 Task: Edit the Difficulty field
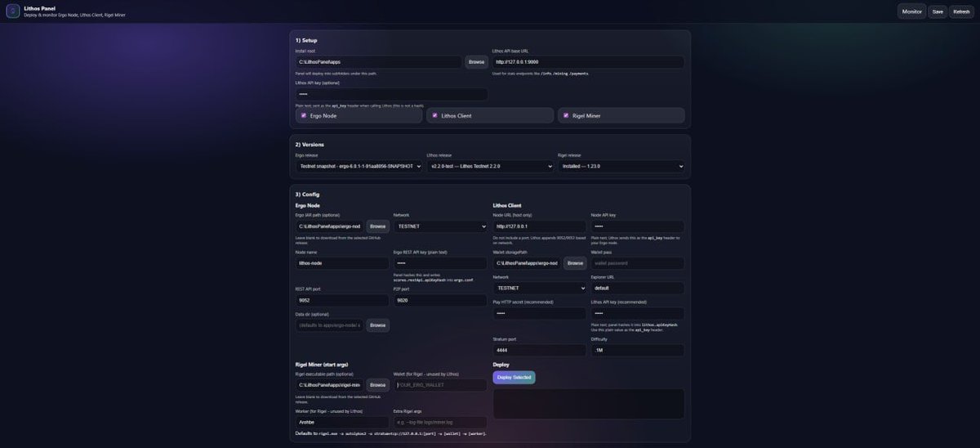pos(638,350)
